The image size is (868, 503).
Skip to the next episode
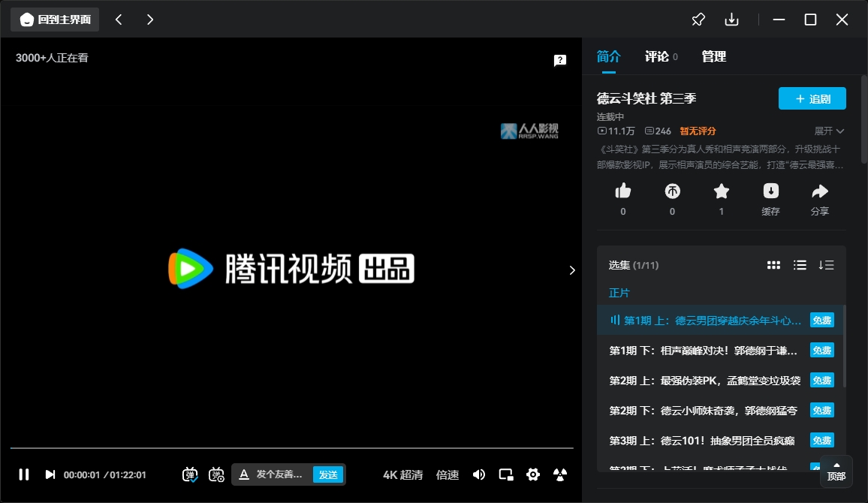(50, 474)
